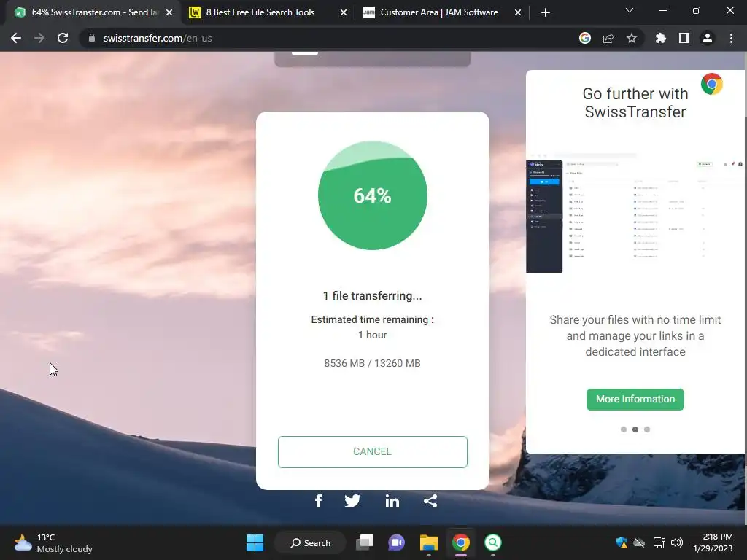
Task: Select second carousel dot in promo panel
Action: pyautogui.click(x=635, y=429)
